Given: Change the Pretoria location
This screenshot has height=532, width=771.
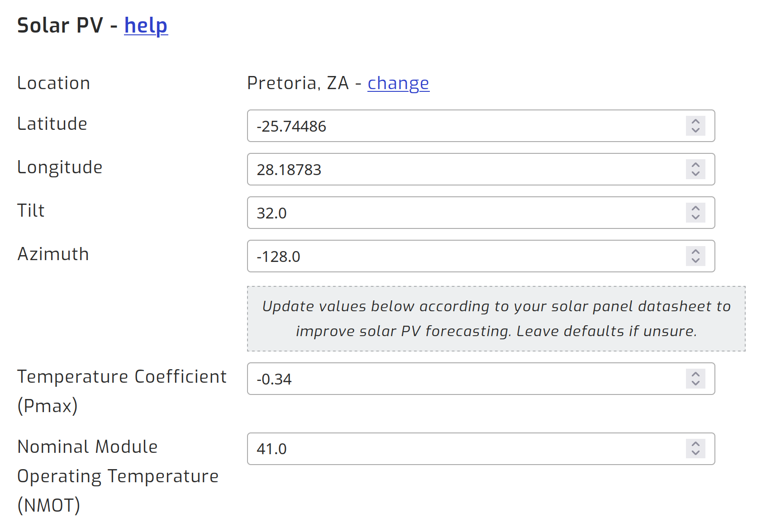Looking at the screenshot, I should pos(398,83).
